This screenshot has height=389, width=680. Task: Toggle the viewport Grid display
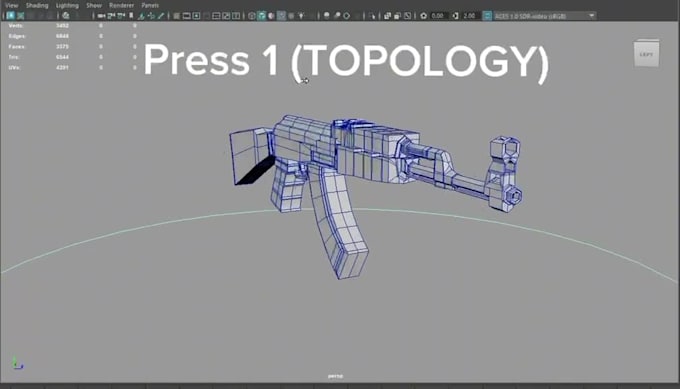(x=177, y=16)
